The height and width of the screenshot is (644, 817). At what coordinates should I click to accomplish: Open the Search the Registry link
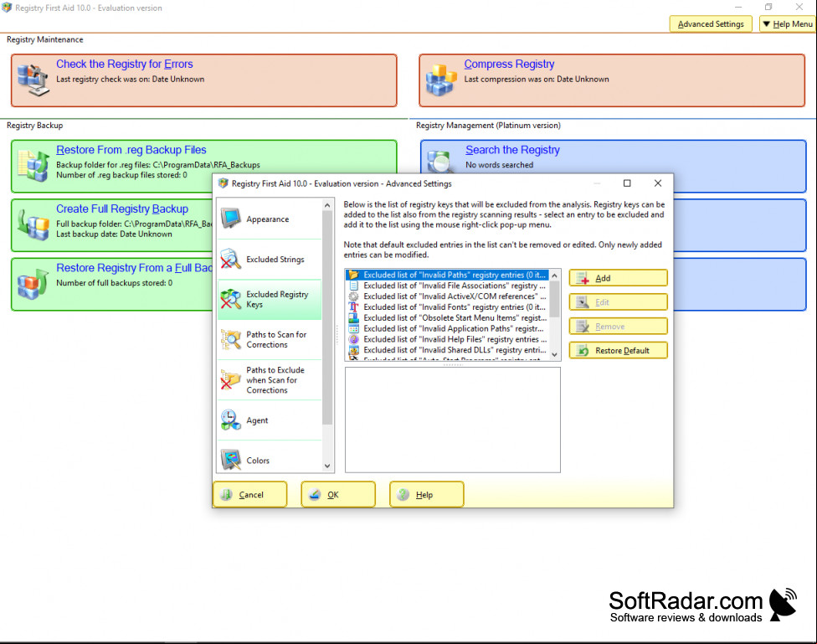click(x=512, y=150)
